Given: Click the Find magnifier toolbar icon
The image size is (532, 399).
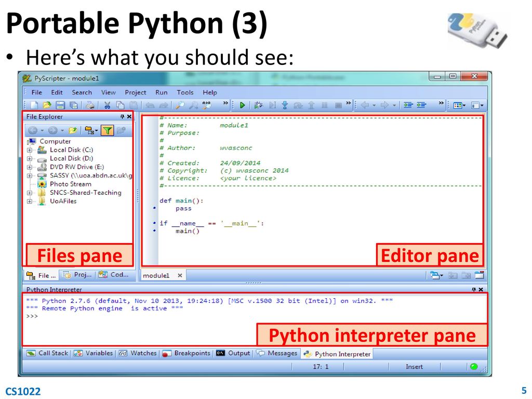Looking at the screenshot, I should (x=180, y=105).
